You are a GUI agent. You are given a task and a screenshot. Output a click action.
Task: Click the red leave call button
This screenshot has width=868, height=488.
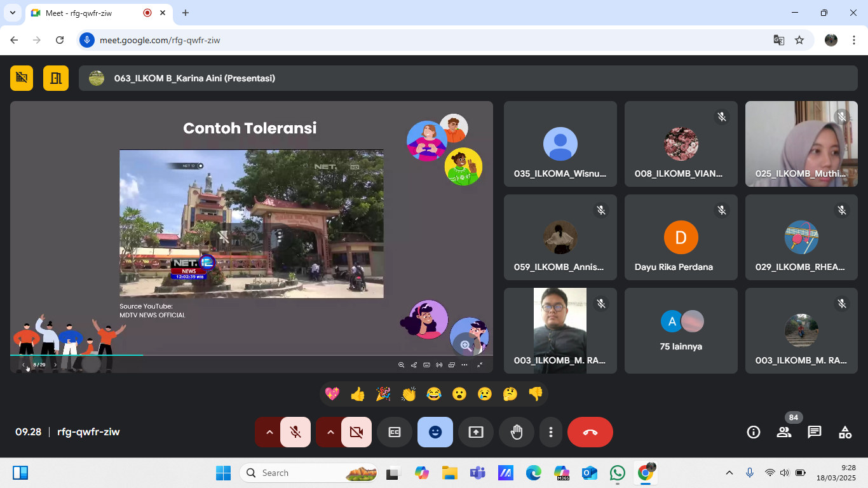(590, 432)
